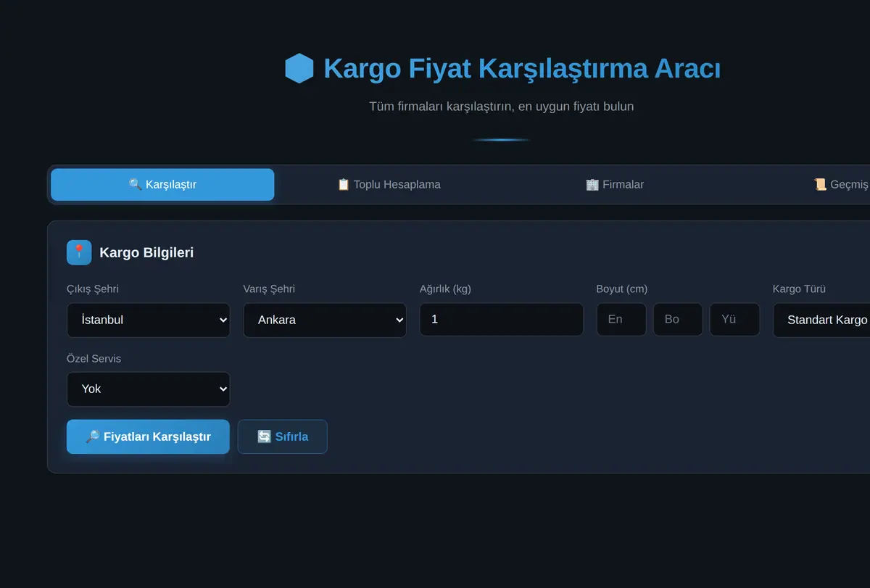Screen dimensions: 870x588
Task: Go to the Firmalar tab
Action: point(615,184)
